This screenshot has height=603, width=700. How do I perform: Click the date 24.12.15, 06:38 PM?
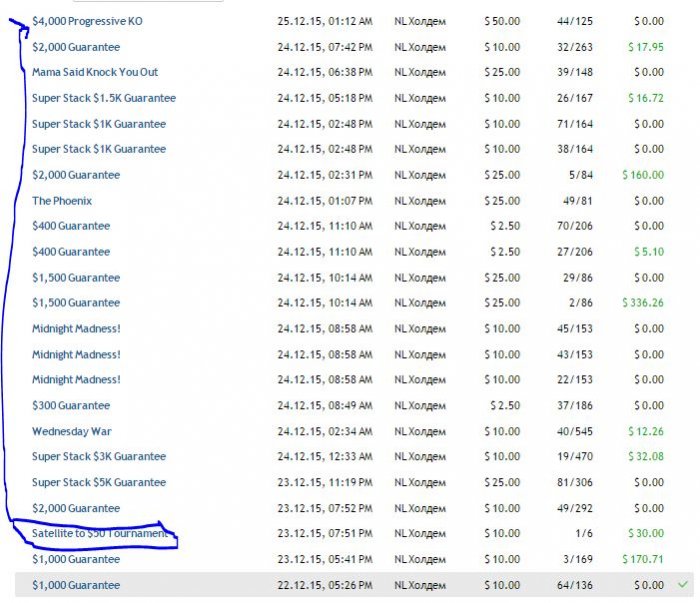325,72
